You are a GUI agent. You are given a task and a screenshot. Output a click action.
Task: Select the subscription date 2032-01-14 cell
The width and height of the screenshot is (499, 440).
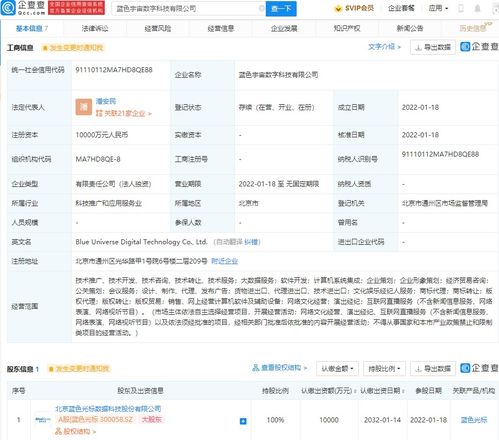[x=382, y=420]
